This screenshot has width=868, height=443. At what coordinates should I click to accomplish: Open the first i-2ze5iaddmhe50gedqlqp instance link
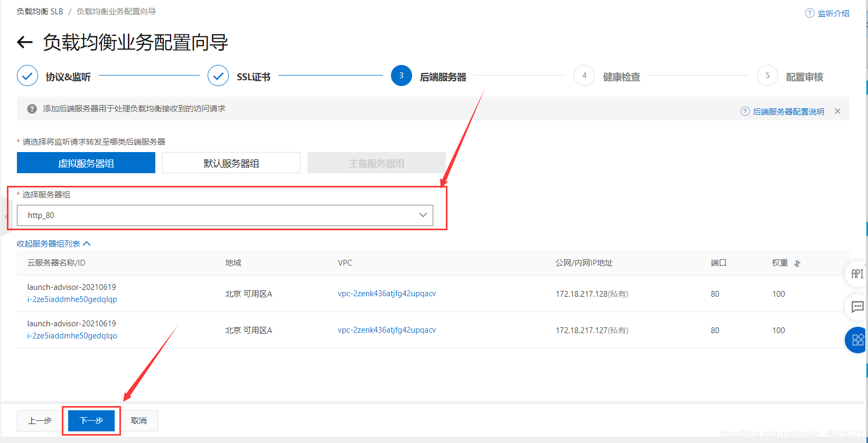[x=72, y=299]
